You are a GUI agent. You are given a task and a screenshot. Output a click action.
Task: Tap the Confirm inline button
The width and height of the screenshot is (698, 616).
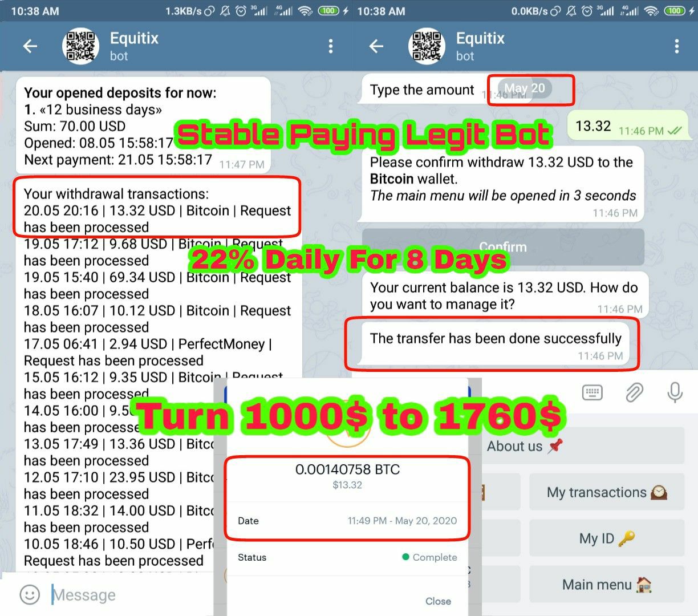tap(503, 246)
